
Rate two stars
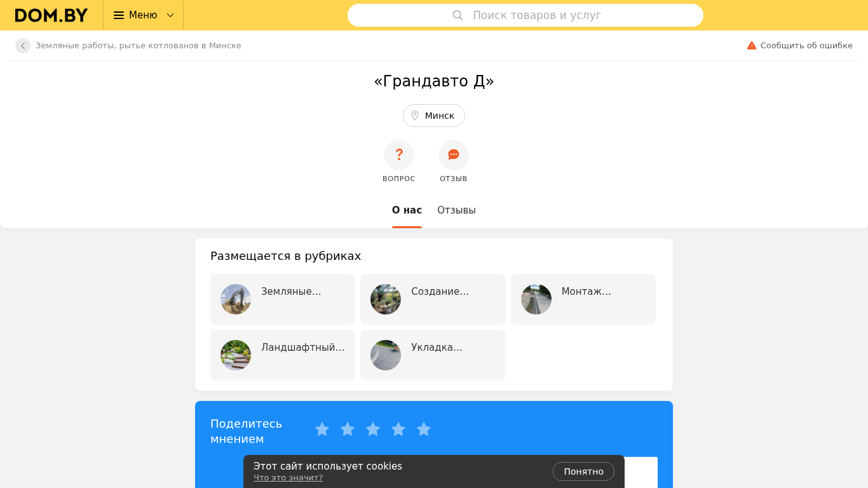click(x=348, y=430)
